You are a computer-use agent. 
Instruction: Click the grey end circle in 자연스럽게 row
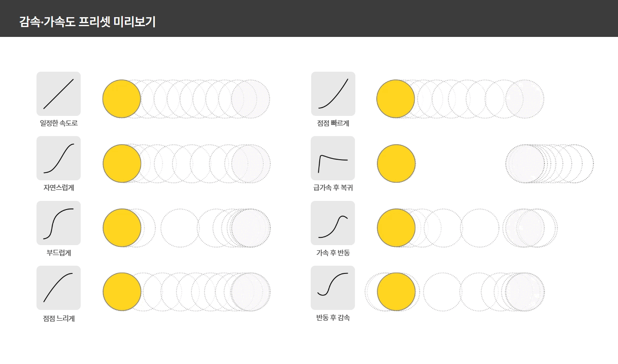251,164
